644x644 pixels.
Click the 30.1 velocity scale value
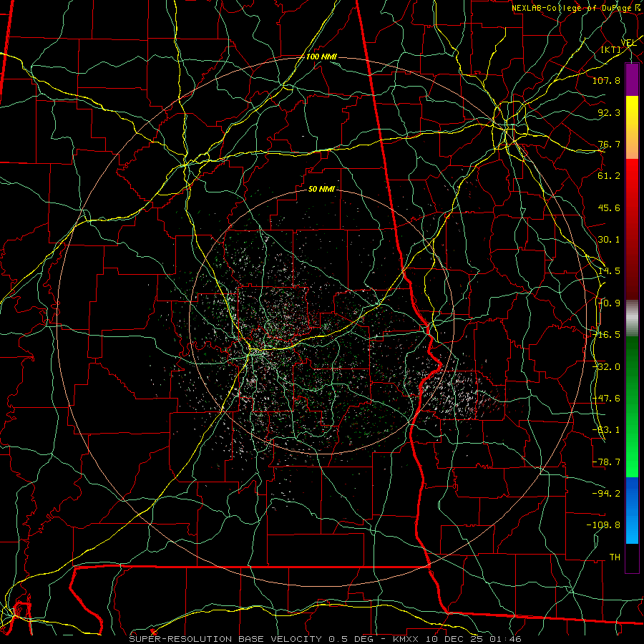point(609,240)
